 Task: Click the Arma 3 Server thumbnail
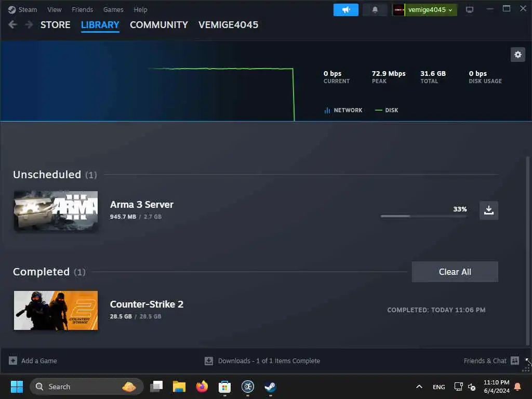[56, 211]
